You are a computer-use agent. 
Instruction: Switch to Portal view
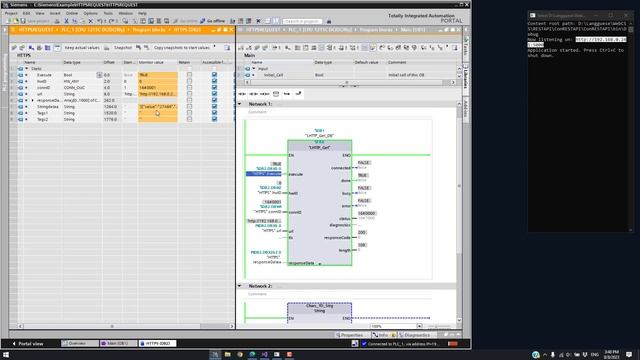coord(27,344)
